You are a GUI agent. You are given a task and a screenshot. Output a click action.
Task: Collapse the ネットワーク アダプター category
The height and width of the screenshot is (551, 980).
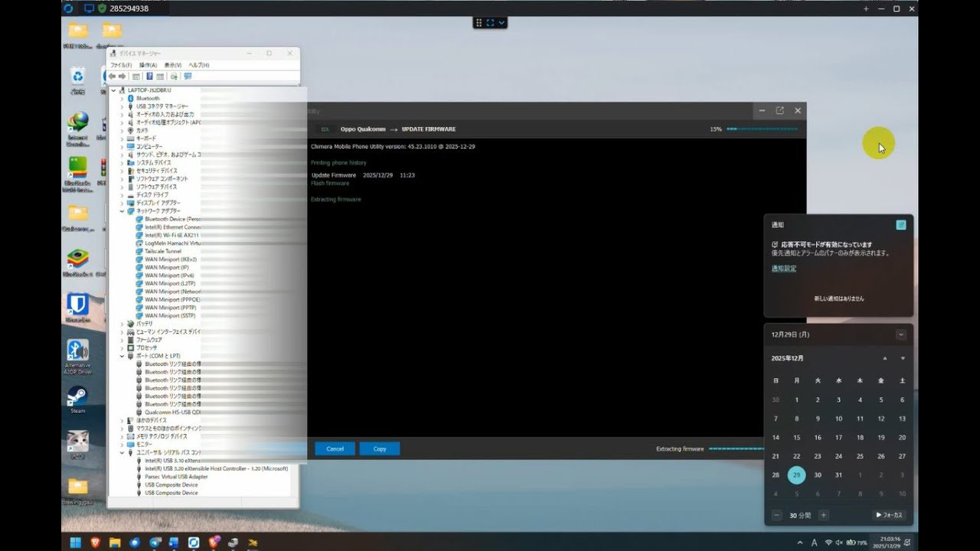coord(122,210)
